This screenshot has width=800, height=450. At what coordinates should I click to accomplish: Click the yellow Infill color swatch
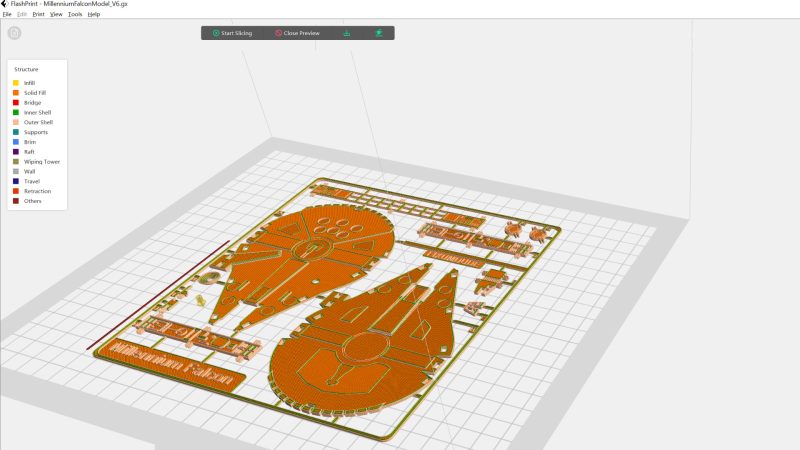click(x=16, y=83)
